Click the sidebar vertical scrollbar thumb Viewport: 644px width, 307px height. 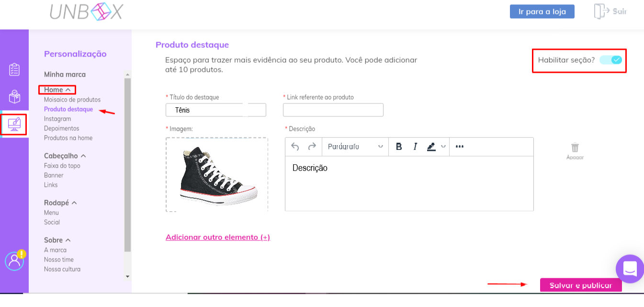[127, 165]
